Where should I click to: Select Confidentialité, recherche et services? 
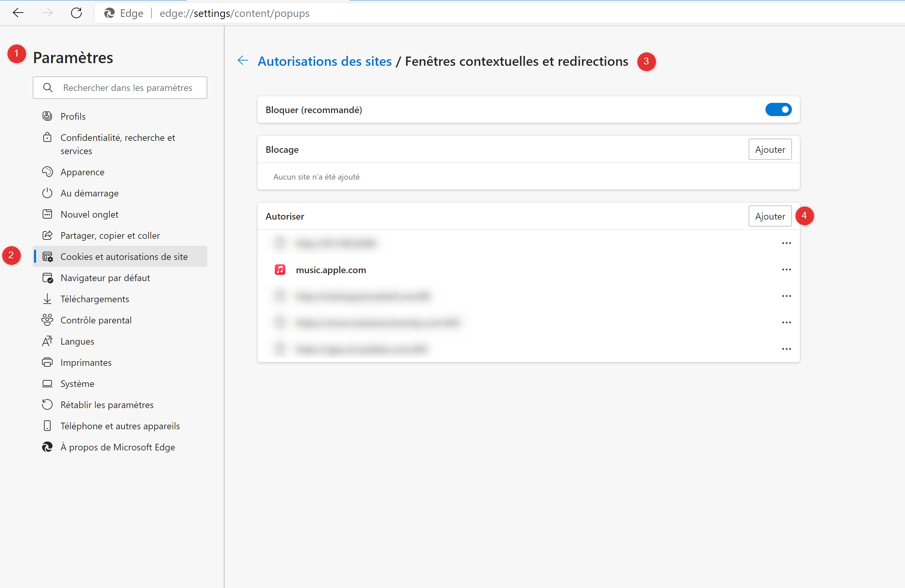tap(117, 144)
